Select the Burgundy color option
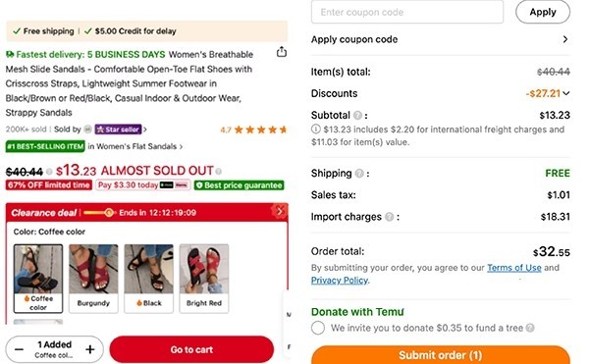The width and height of the screenshot is (589, 364). [x=93, y=279]
